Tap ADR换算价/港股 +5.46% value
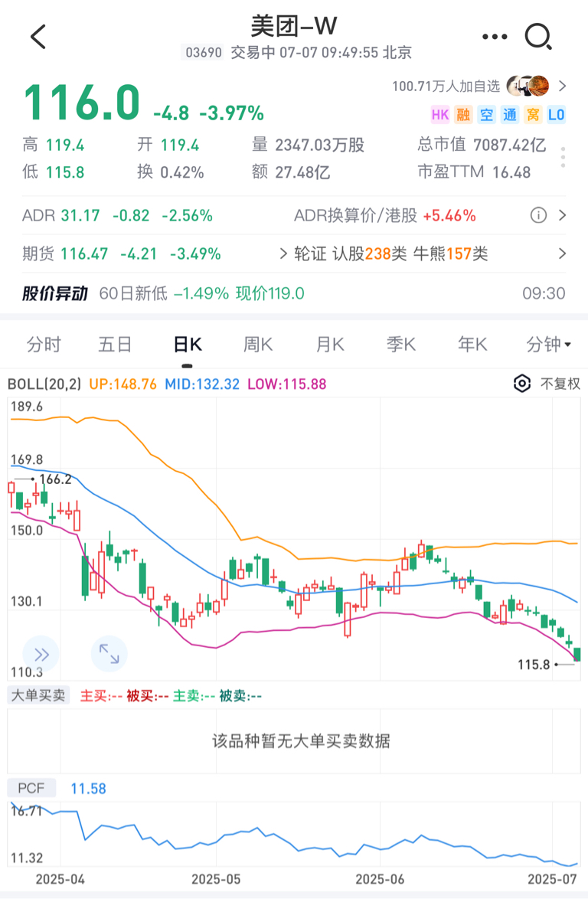The height and width of the screenshot is (899, 588). tap(449, 216)
